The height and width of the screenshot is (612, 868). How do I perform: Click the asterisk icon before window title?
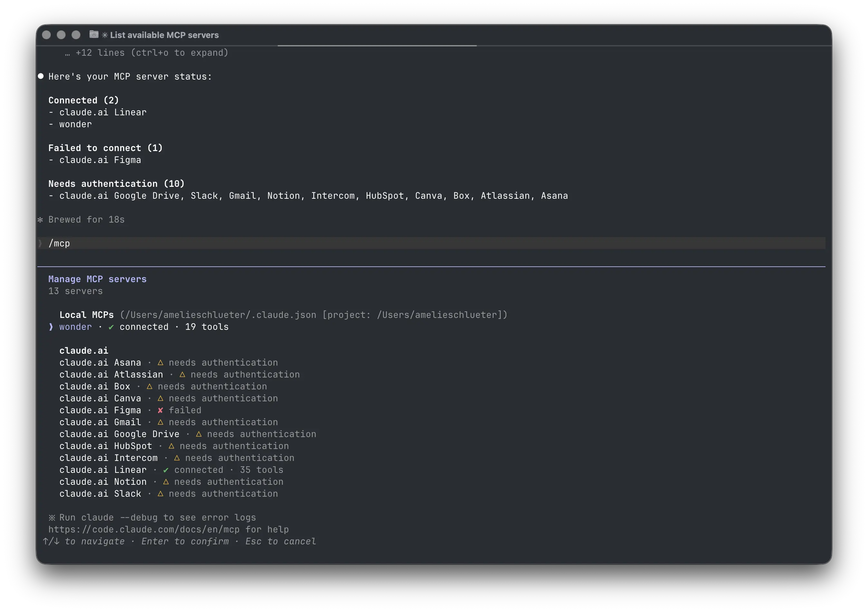tap(105, 35)
